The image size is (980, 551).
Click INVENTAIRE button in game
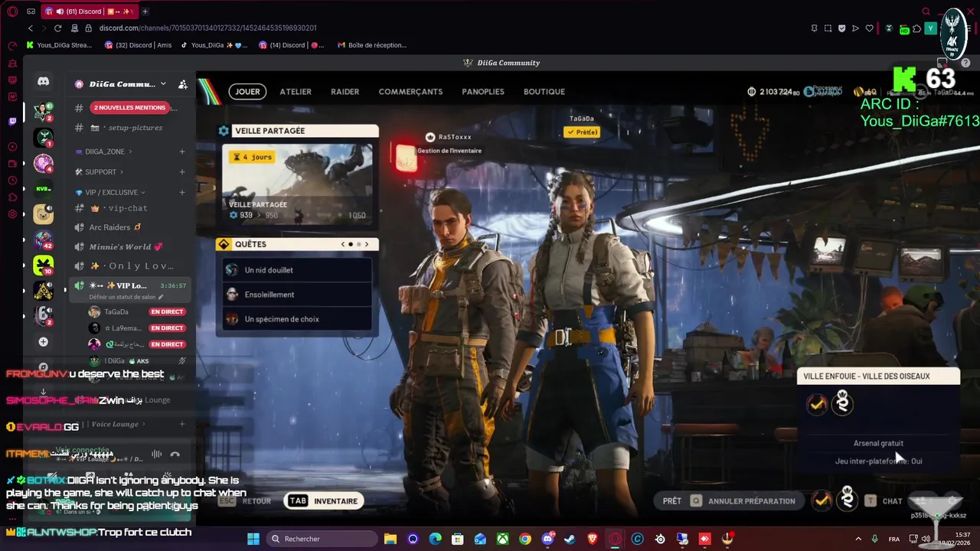coord(323,501)
